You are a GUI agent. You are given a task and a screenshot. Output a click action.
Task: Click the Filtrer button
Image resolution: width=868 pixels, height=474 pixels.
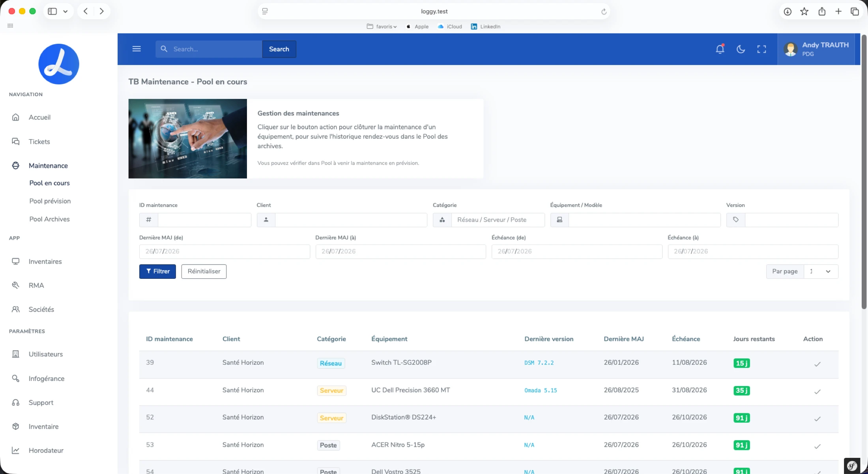pos(157,271)
